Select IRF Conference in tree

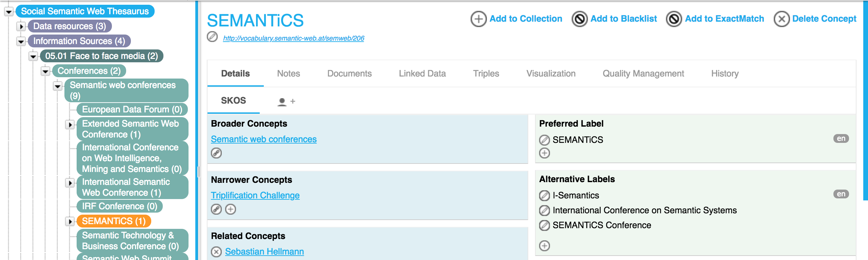coord(119,206)
